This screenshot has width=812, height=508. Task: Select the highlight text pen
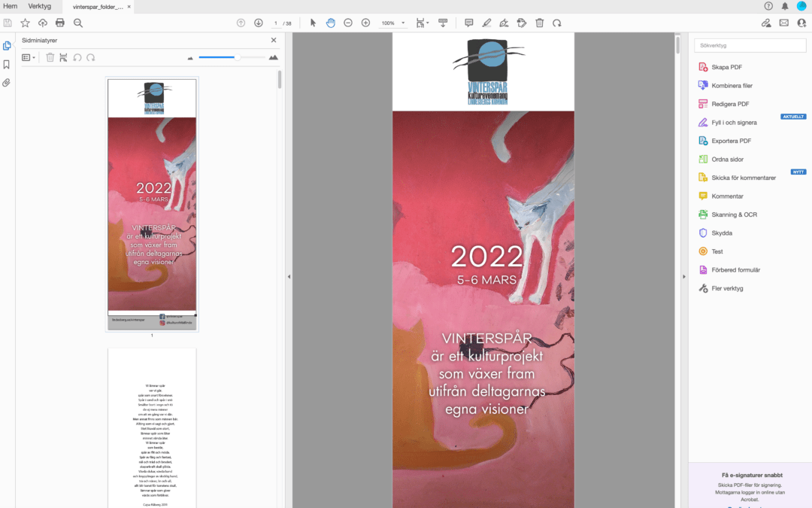[x=486, y=23]
